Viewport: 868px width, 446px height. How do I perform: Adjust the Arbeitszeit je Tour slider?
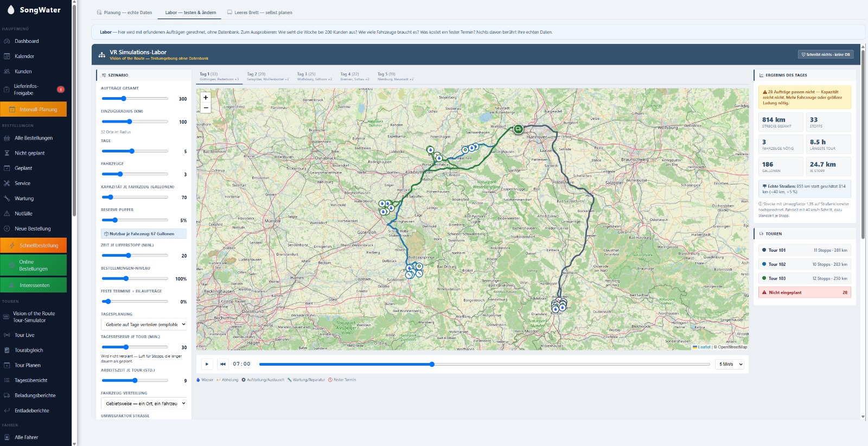(135, 381)
